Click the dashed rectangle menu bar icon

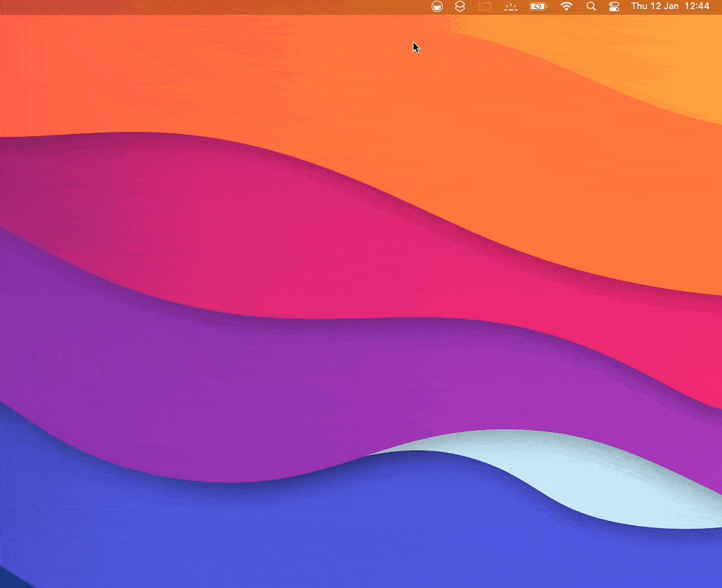(485, 6)
